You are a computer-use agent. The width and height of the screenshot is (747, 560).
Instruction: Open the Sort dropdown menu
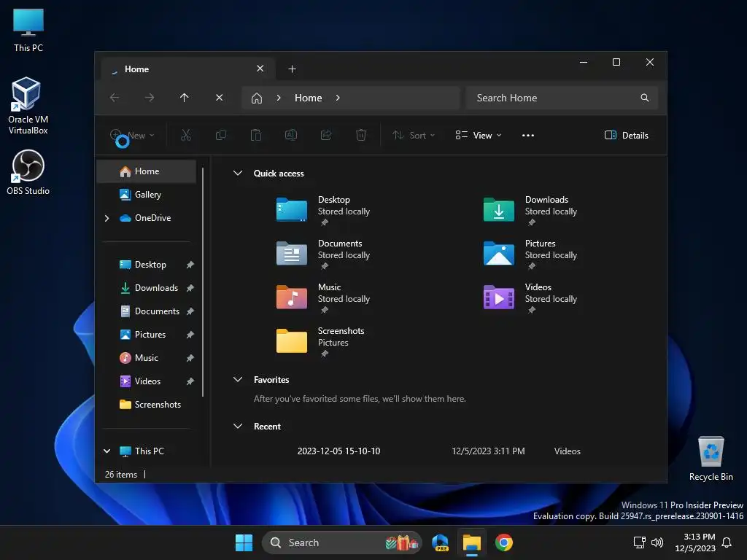(x=414, y=135)
